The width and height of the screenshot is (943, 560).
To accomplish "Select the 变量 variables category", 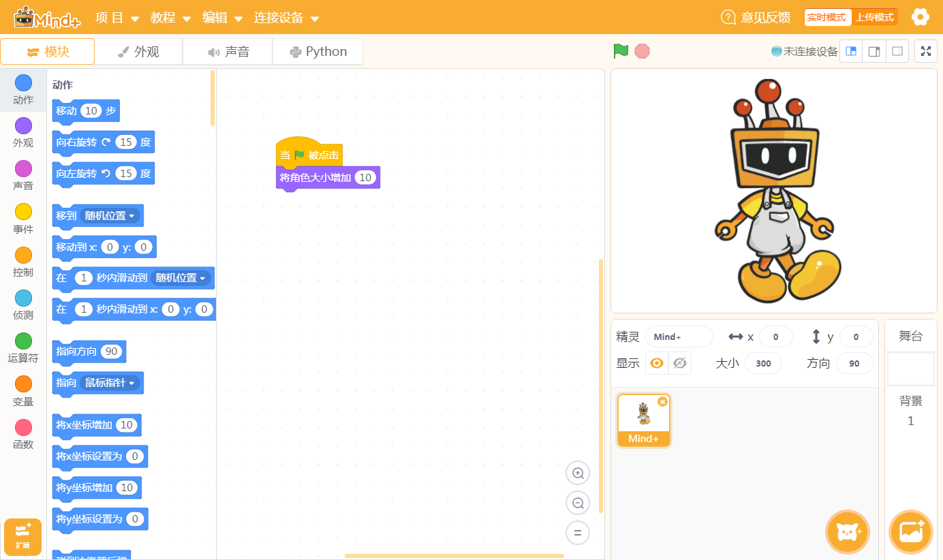I will 23,392.
